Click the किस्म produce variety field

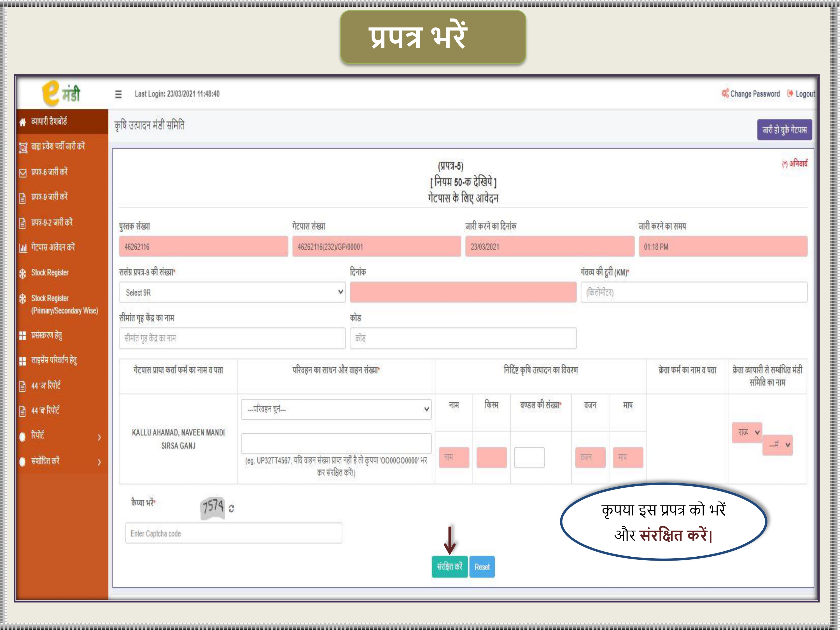pyautogui.click(x=491, y=458)
